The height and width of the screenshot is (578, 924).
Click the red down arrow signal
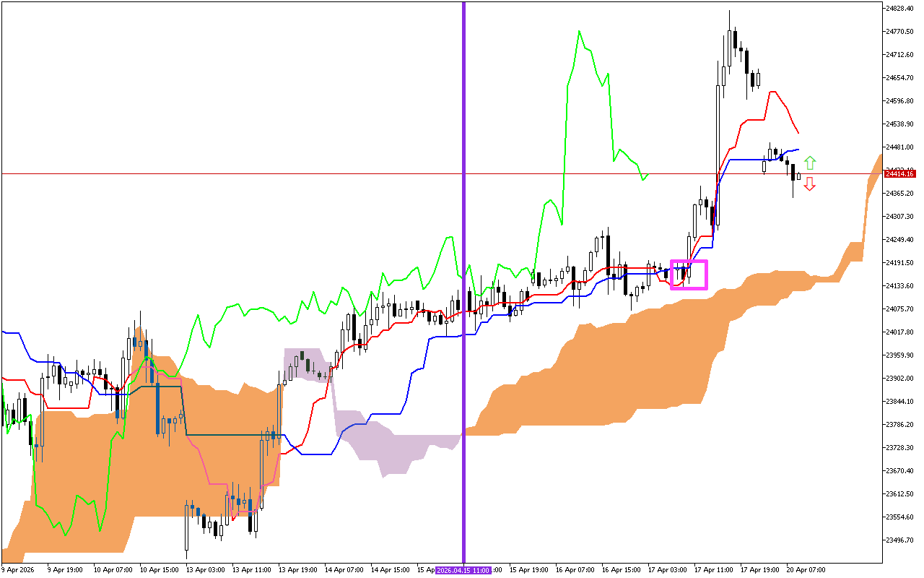[810, 184]
